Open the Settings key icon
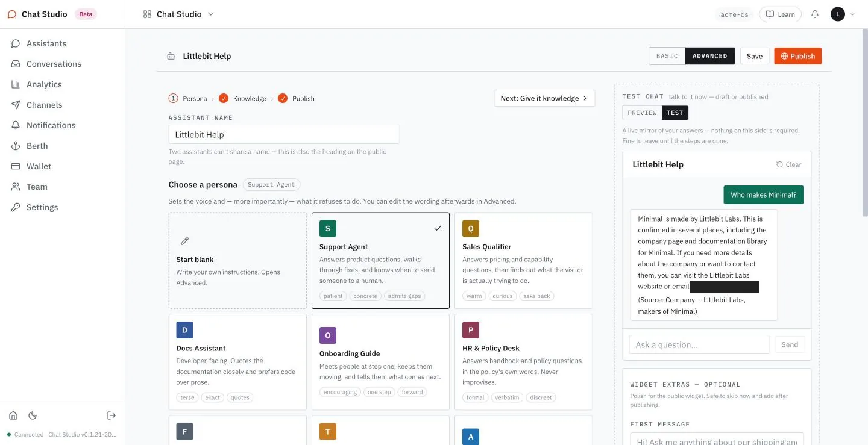Screen dimensions: 868x445 click(16, 207)
